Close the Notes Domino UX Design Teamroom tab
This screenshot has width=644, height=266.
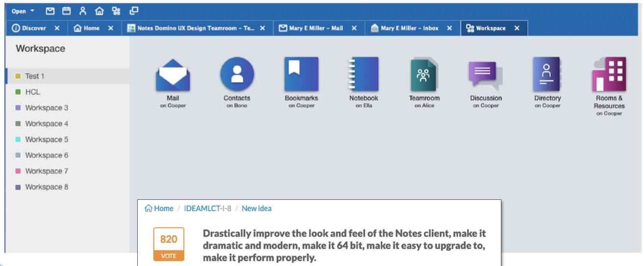[x=263, y=28]
